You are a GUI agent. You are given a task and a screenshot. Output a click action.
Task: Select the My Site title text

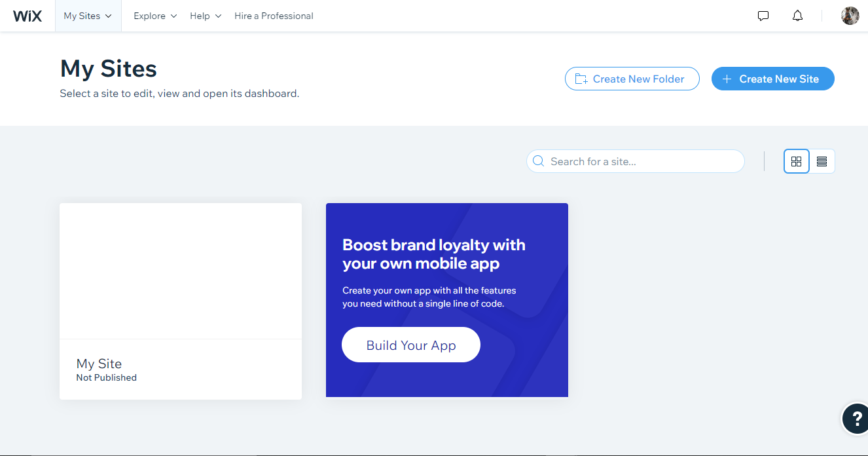[99, 364]
